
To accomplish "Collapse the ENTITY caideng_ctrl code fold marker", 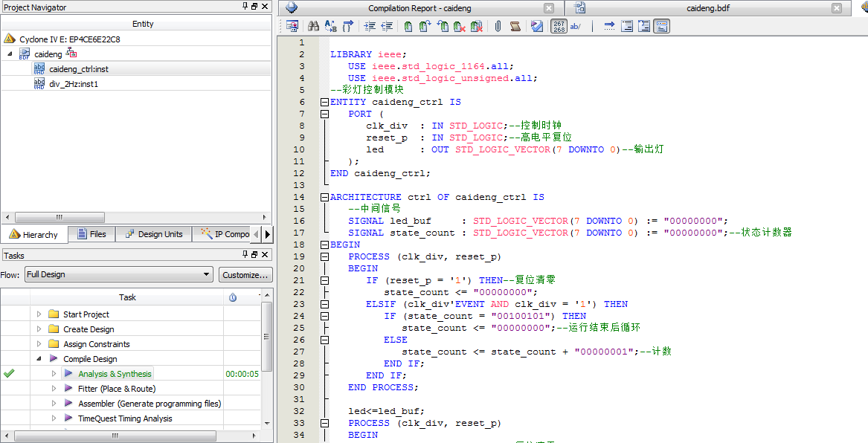I will [x=324, y=102].
